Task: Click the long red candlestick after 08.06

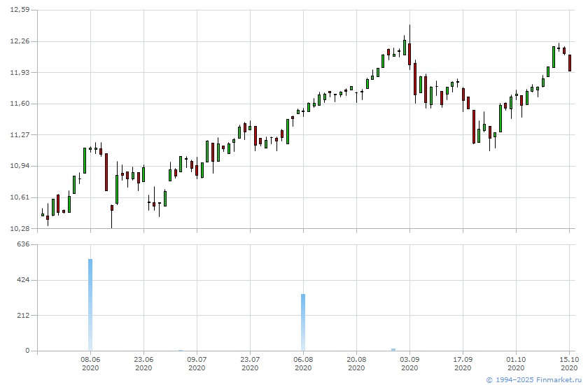Action: coord(106,172)
